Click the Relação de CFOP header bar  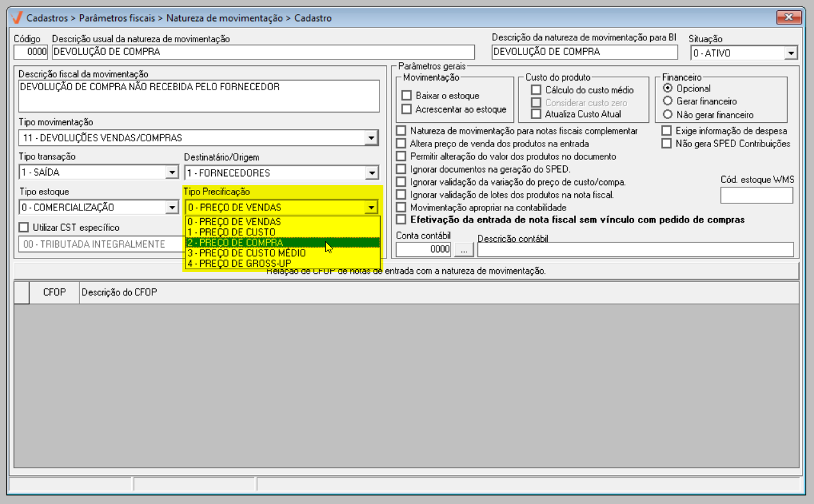click(406, 271)
